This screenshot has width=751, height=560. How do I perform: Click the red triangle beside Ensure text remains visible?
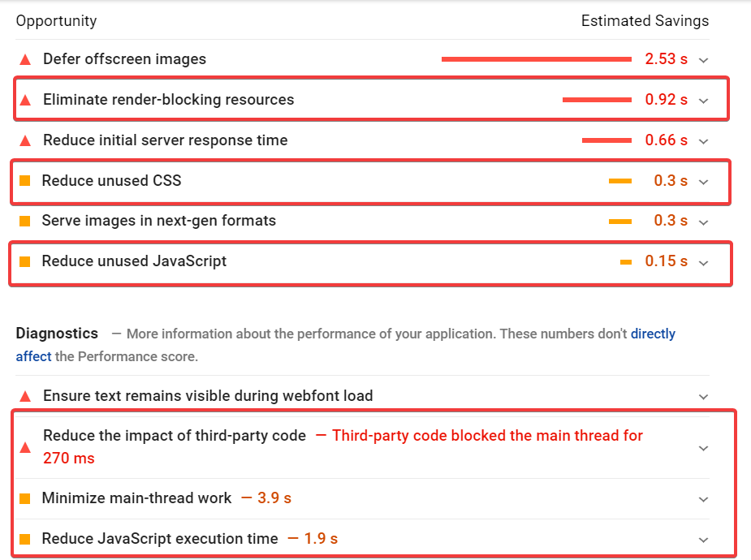point(25,396)
